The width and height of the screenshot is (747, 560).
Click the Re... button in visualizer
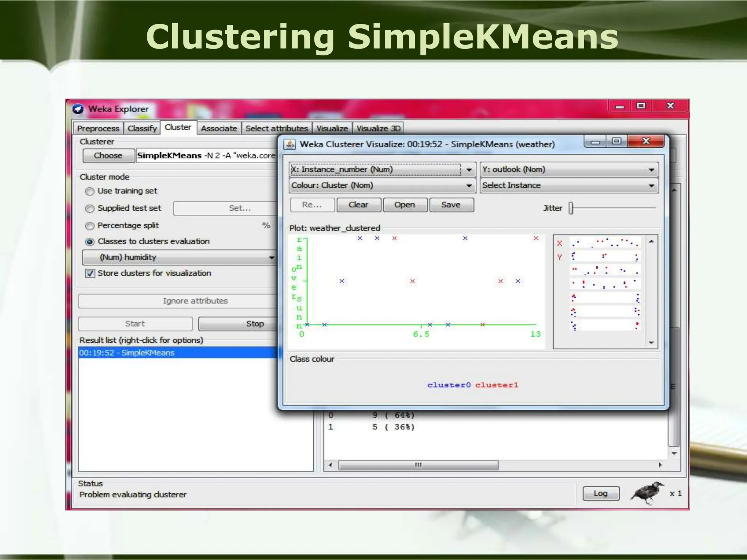point(312,205)
